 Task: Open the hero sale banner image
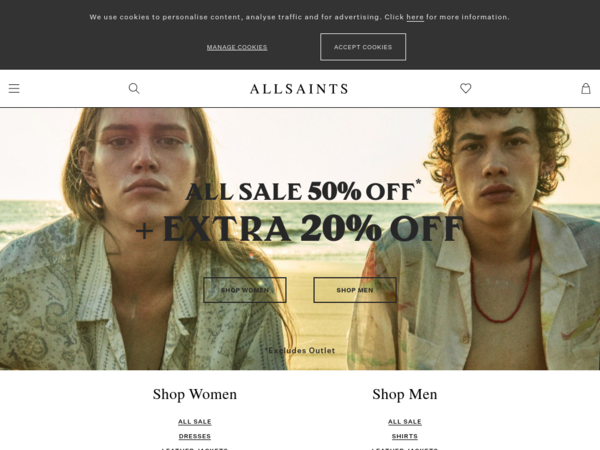tap(300, 239)
